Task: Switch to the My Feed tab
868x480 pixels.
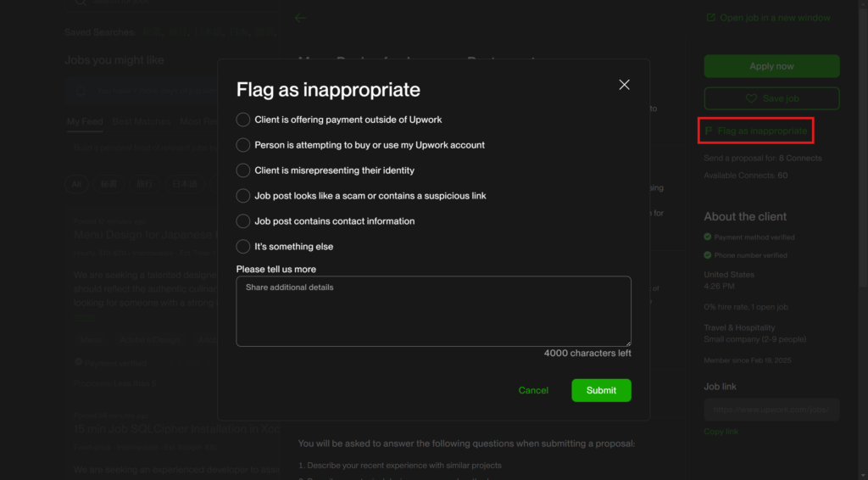Action: pos(85,122)
